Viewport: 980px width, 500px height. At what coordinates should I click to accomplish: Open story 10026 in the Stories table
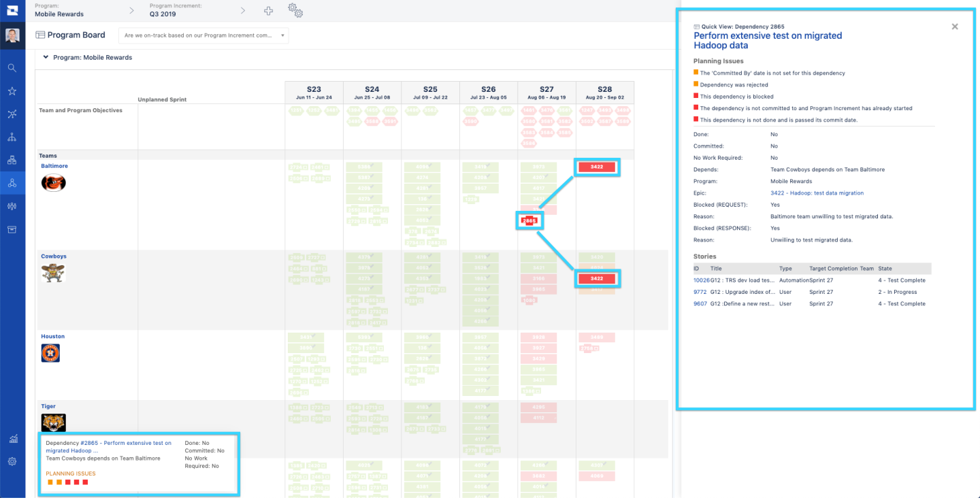(701, 280)
